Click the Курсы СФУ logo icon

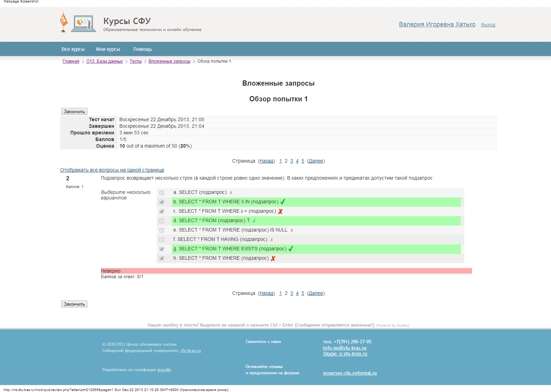pyautogui.click(x=78, y=23)
